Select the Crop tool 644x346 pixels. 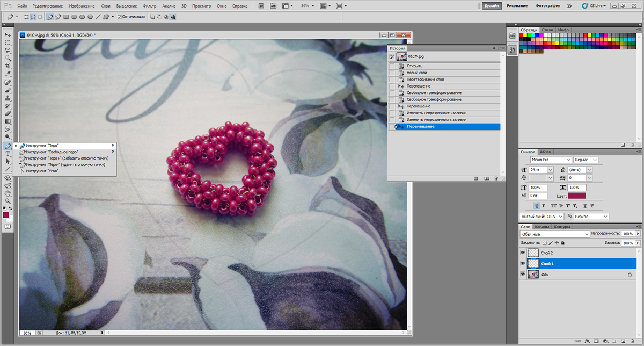[x=8, y=66]
